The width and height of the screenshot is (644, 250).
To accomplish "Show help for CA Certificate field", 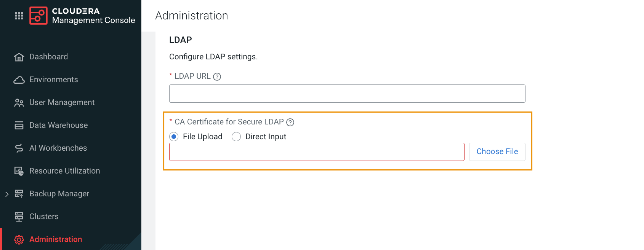I will coord(290,122).
